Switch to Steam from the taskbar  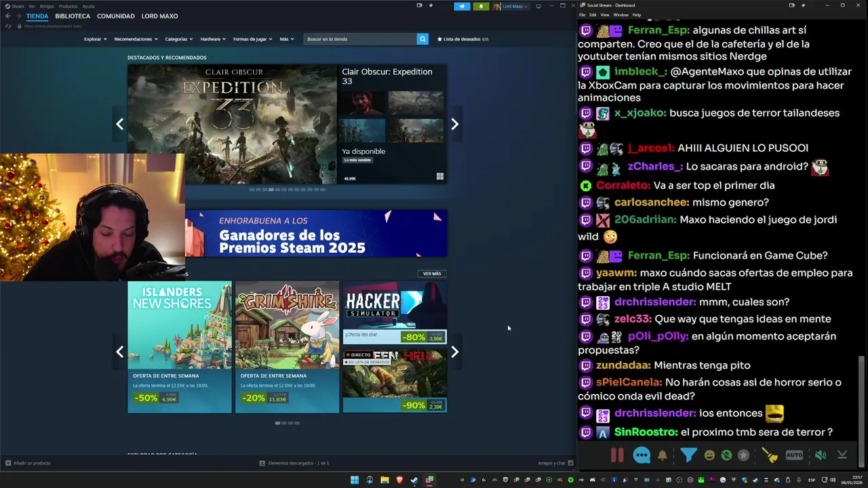click(x=414, y=480)
